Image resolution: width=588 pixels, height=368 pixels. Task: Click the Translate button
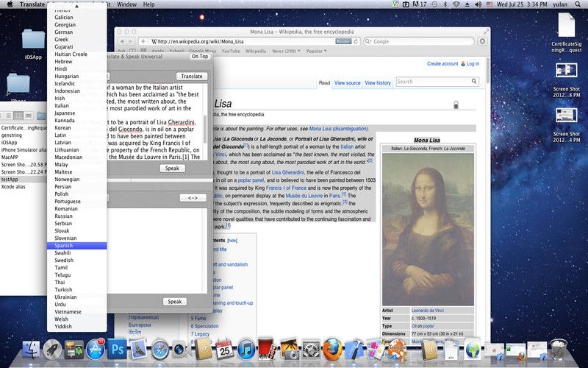192,77
